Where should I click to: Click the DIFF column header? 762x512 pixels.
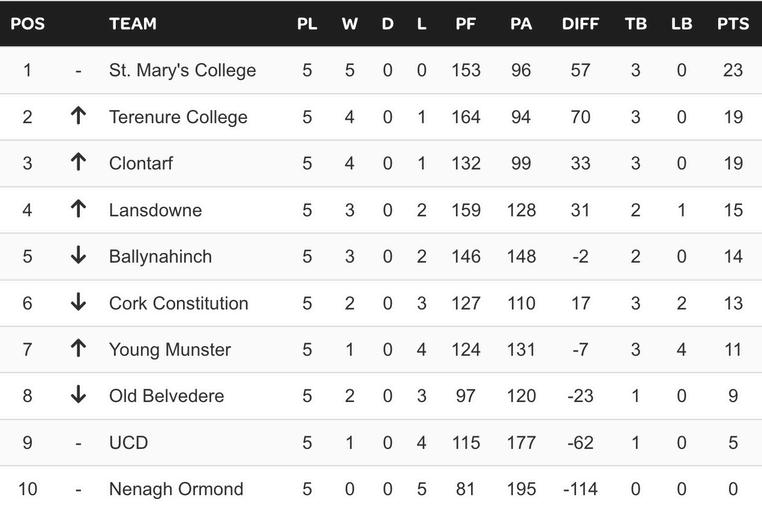(580, 24)
